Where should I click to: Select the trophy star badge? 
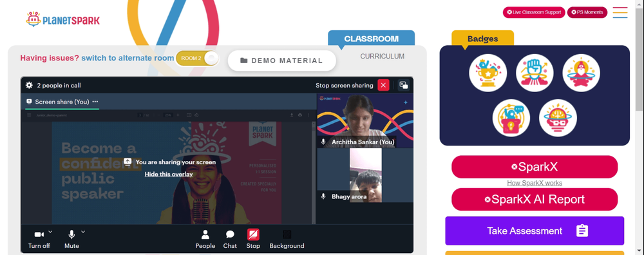[488, 73]
